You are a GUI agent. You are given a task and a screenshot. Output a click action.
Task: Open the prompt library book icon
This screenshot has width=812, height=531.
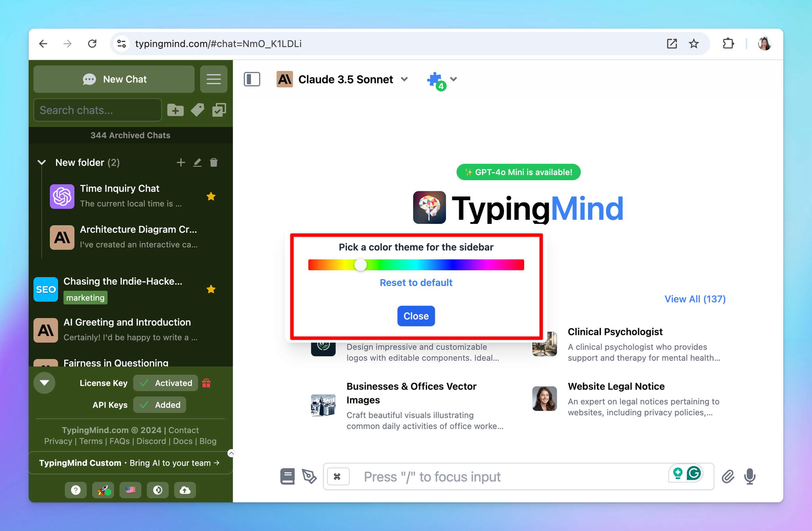[287, 476]
